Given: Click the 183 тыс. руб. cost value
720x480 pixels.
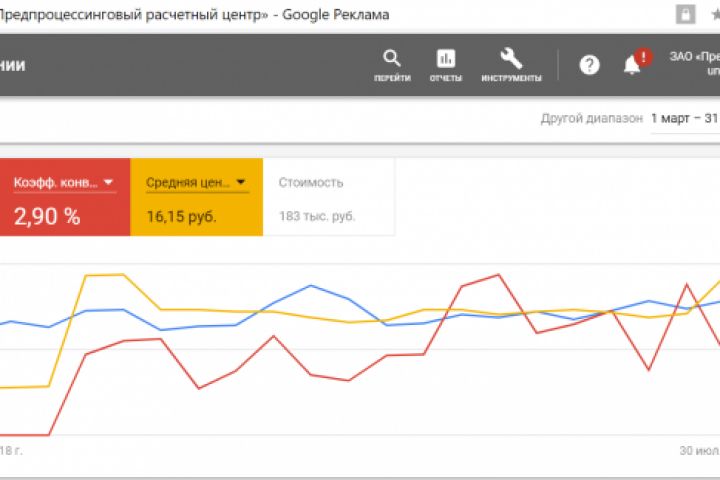Looking at the screenshot, I should tap(317, 215).
